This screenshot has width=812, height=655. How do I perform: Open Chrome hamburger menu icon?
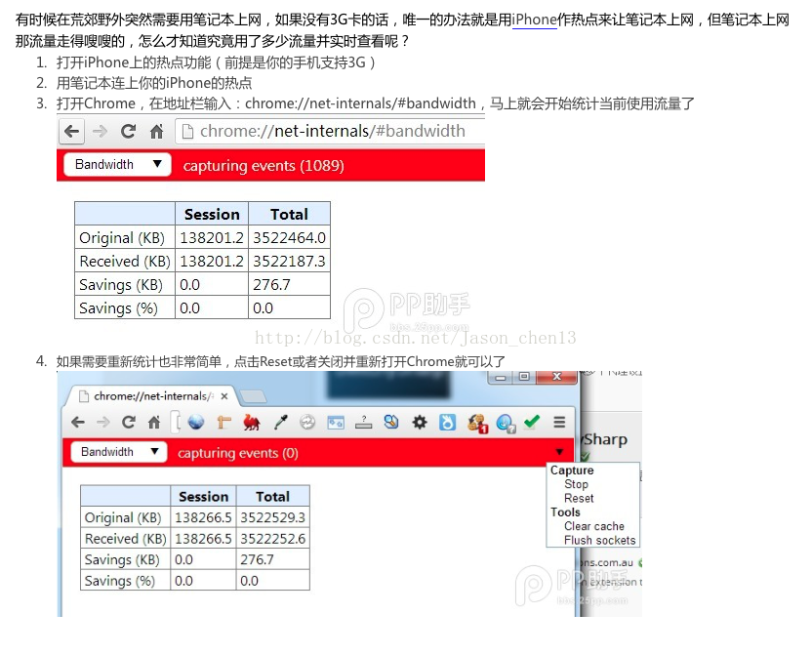559,423
